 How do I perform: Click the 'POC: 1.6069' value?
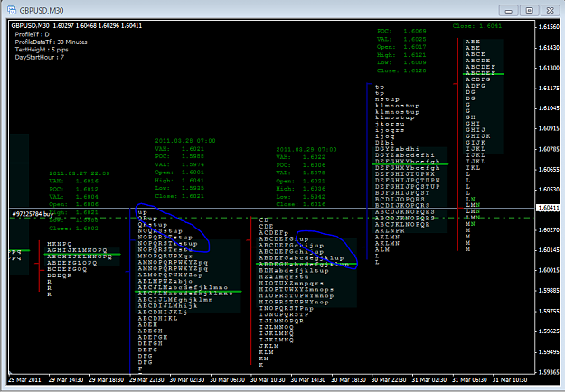(401, 32)
